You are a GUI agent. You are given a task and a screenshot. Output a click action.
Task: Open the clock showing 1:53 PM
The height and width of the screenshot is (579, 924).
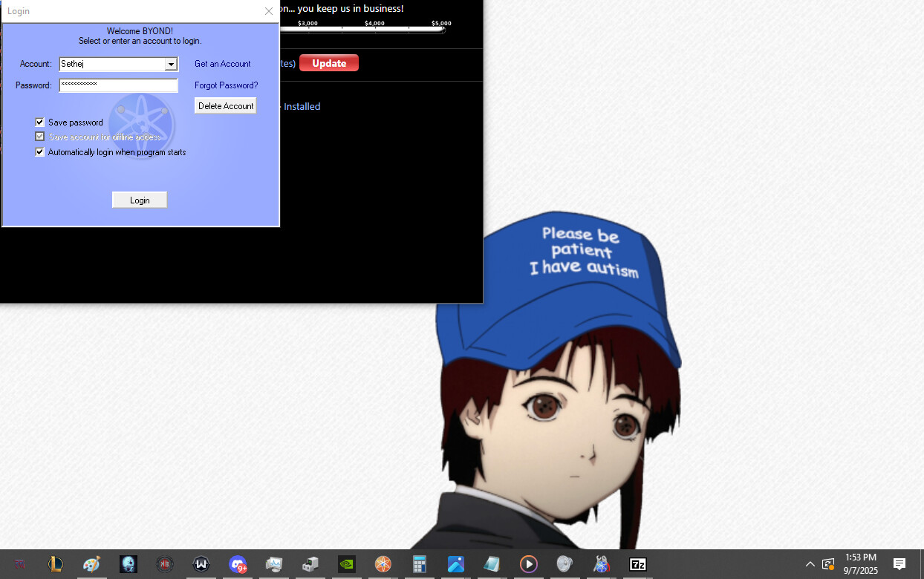click(860, 564)
